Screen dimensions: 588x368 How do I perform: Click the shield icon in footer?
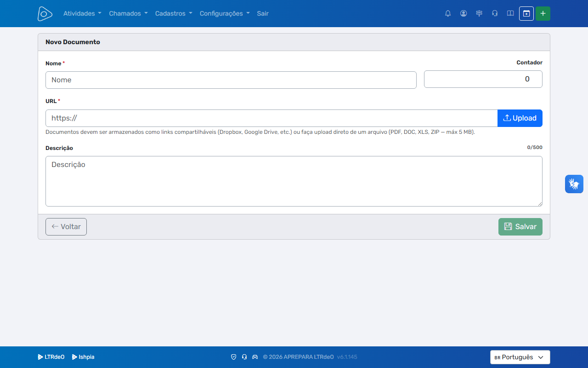233,357
